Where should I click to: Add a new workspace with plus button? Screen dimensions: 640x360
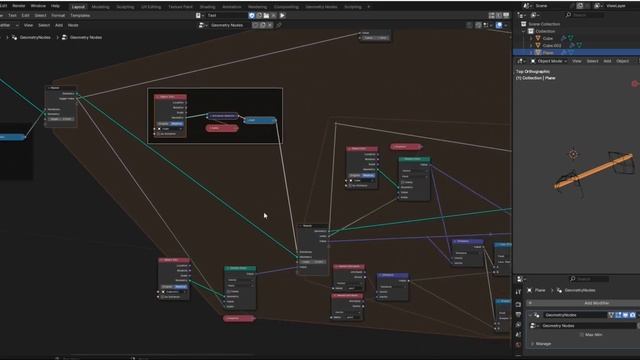(x=369, y=7)
